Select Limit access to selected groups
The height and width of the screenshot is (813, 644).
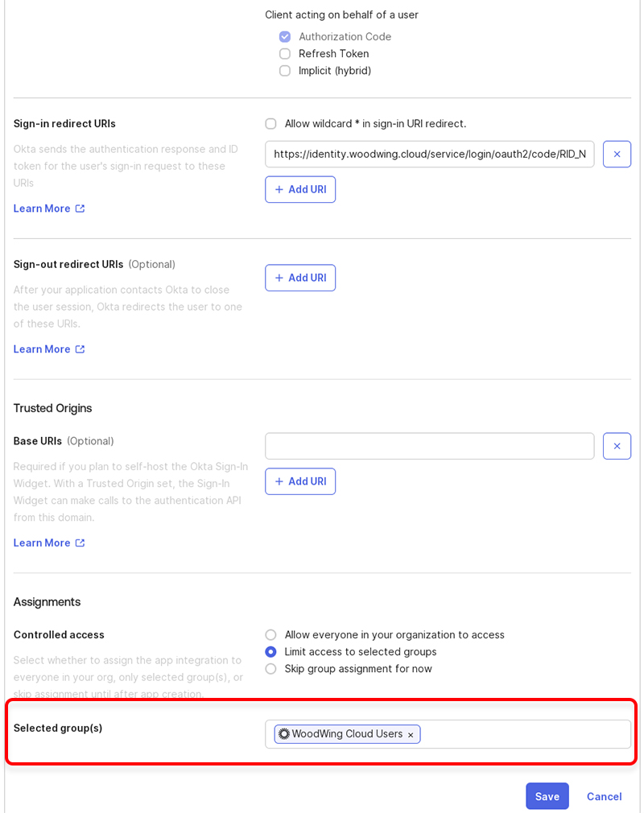coord(271,652)
